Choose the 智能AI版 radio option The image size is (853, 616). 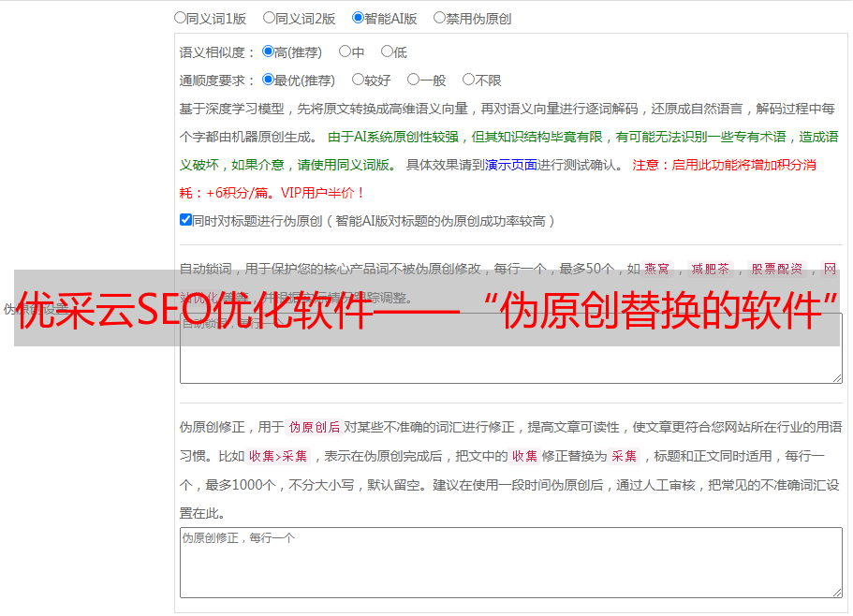pos(358,18)
